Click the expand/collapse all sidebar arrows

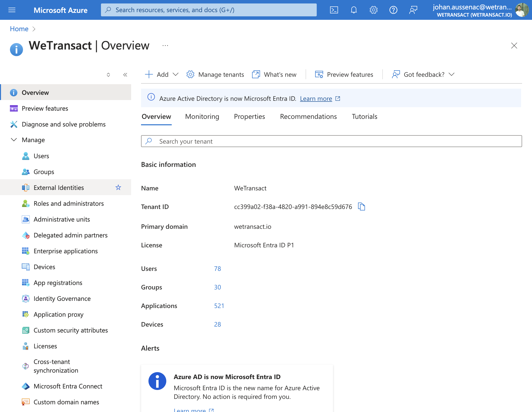pyautogui.click(x=108, y=75)
